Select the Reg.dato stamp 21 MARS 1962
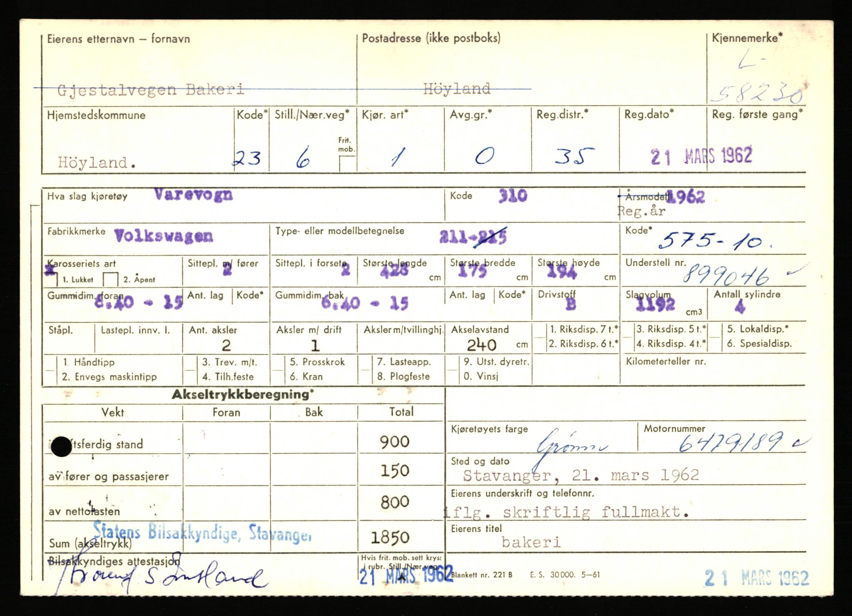Screen dimensions: 852x616 tap(701, 156)
